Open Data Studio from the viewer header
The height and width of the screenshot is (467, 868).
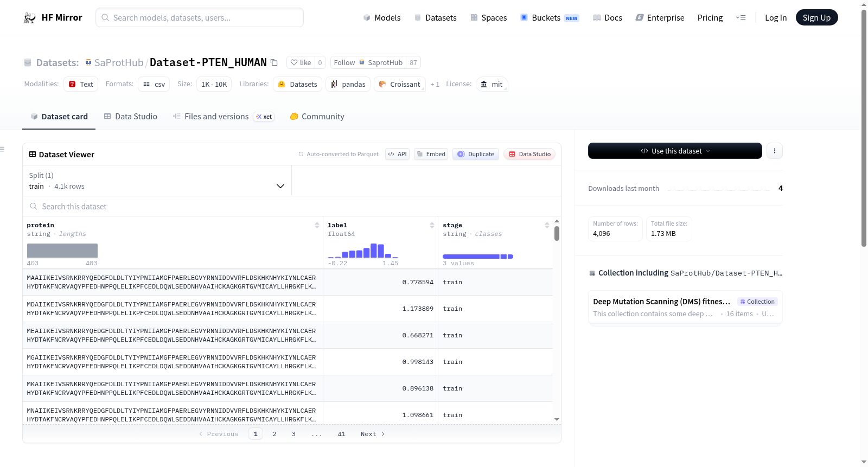click(529, 155)
